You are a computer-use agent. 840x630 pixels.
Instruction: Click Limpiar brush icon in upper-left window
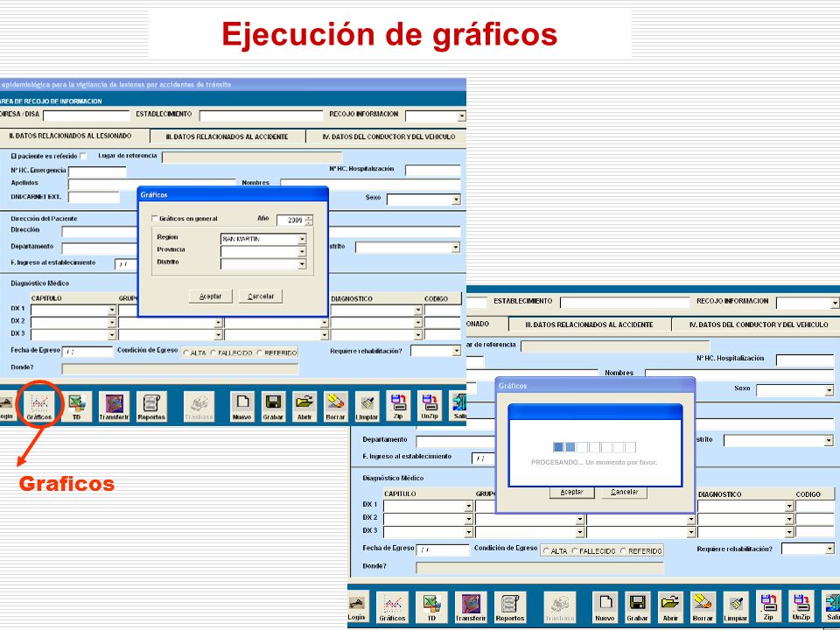tap(367, 406)
